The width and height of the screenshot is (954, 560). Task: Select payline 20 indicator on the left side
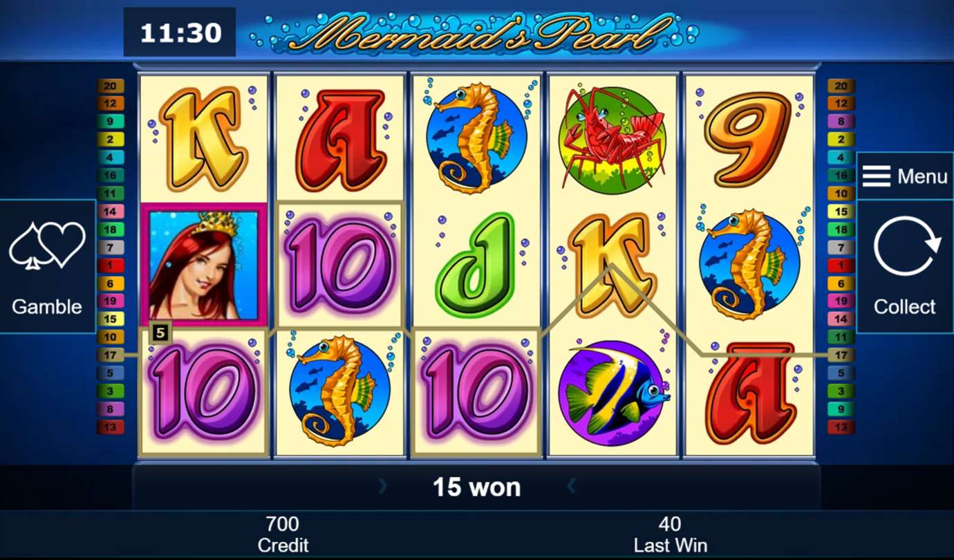pos(111,86)
